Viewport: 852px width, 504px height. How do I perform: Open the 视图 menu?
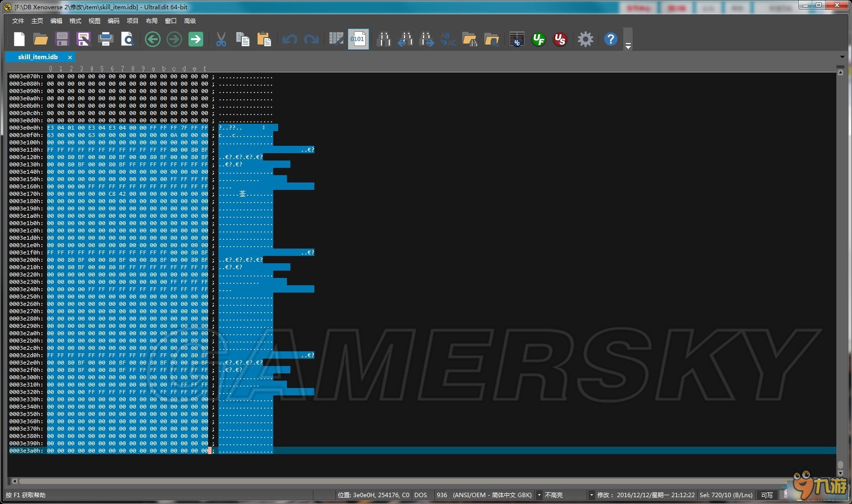95,21
